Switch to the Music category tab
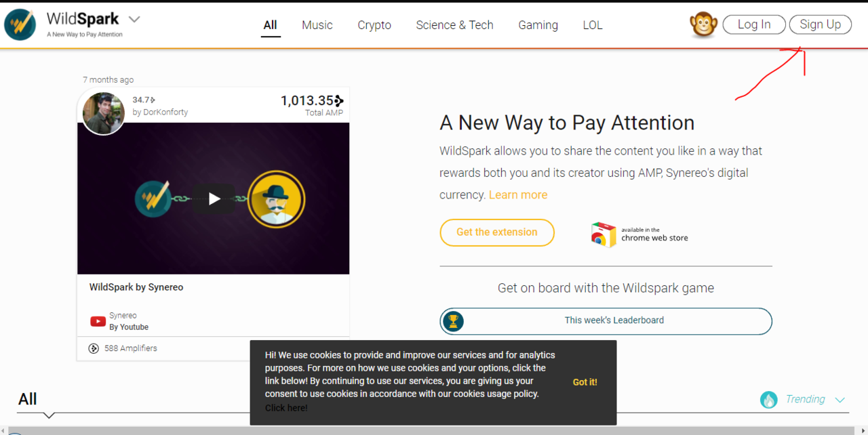The width and height of the screenshot is (868, 435). coord(317,25)
